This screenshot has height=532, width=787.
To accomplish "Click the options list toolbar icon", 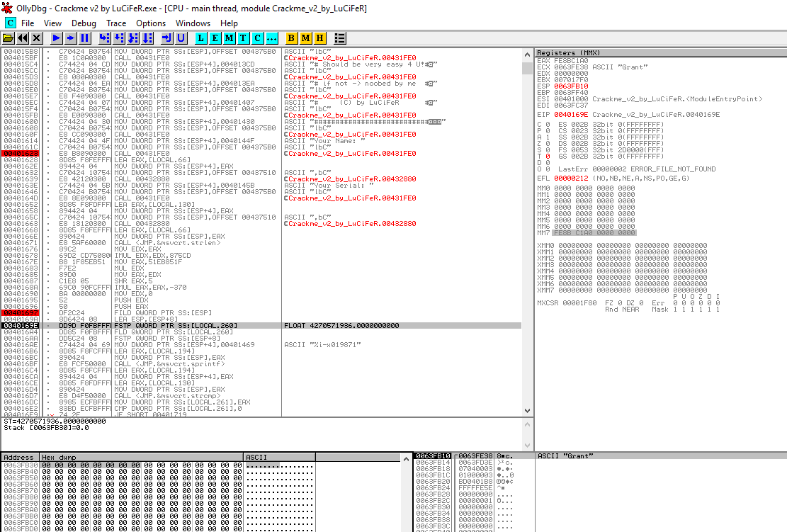I will tap(340, 38).
